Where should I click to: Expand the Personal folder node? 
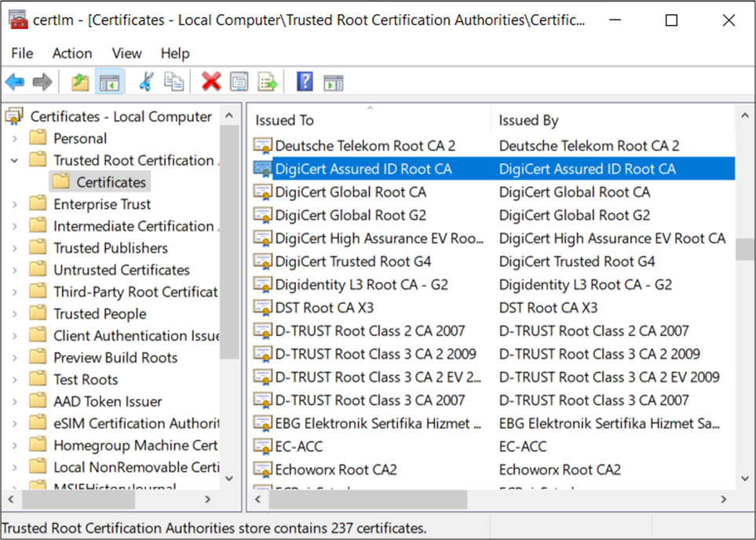coord(15,139)
